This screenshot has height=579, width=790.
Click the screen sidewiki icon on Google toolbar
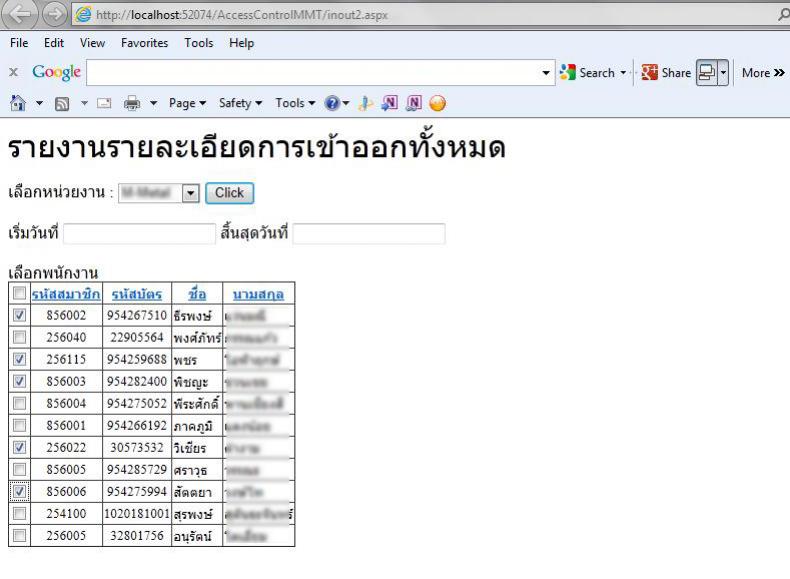pos(707,73)
